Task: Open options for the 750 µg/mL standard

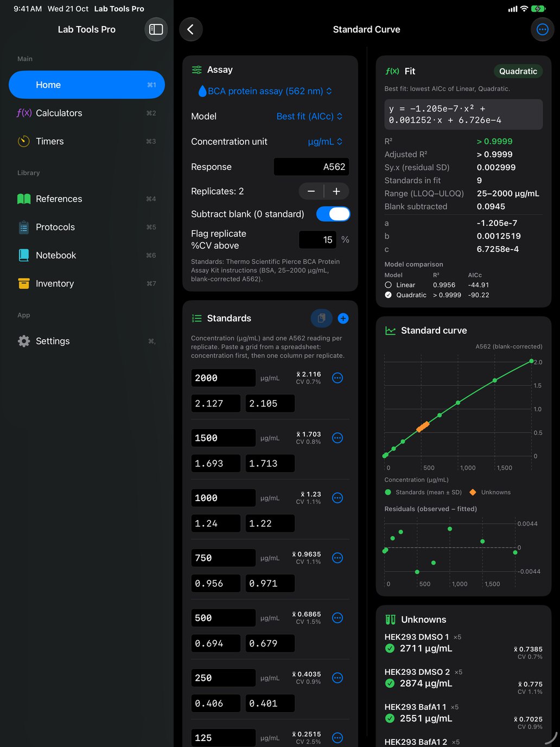Action: [338, 558]
